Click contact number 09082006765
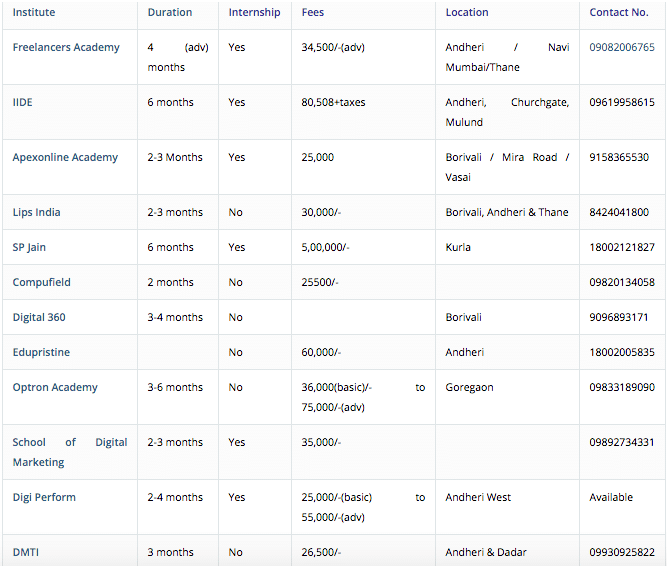This screenshot has height=566, width=667. coord(622,47)
